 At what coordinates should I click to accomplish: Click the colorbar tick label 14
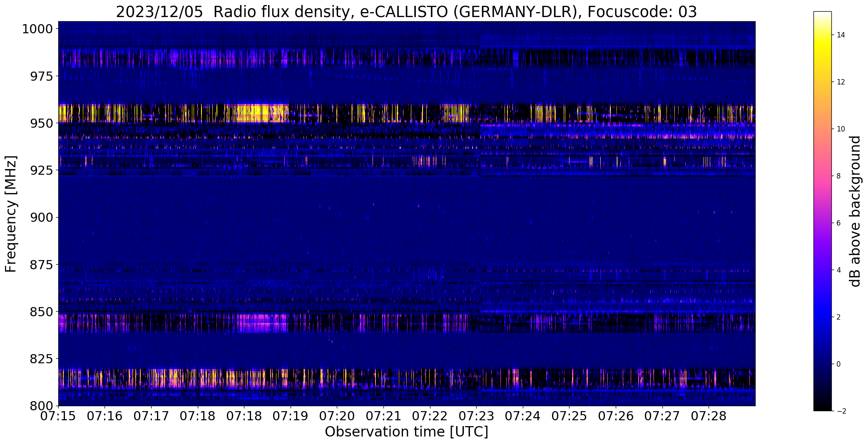coord(841,35)
